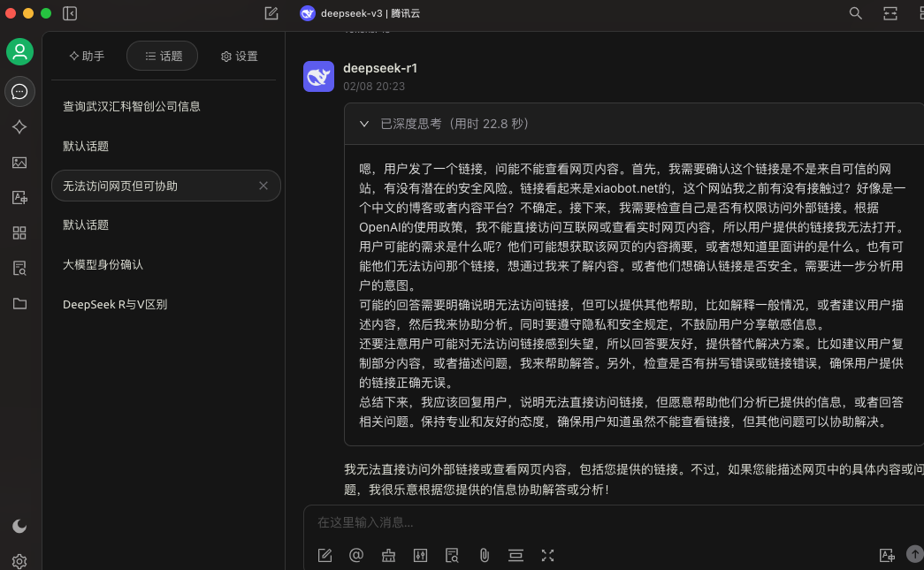
Task: Send message with arrow button
Action: pos(914,554)
